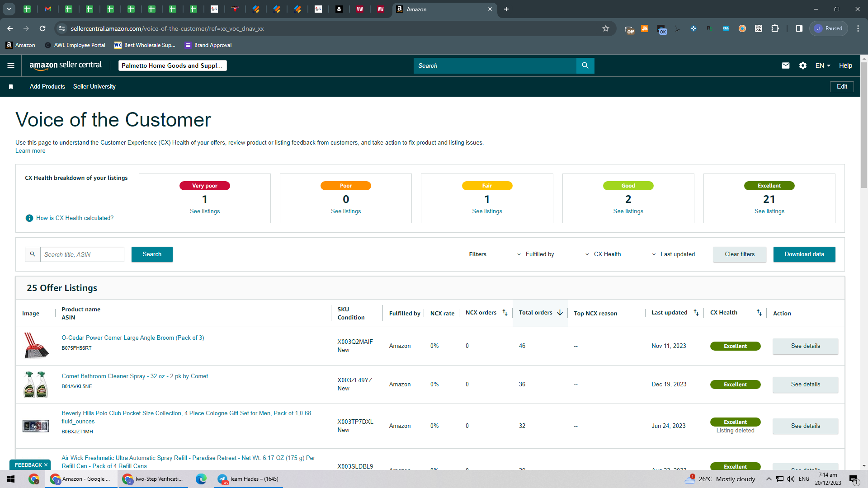See details for Comet Bathroom Cleaner

(805, 385)
